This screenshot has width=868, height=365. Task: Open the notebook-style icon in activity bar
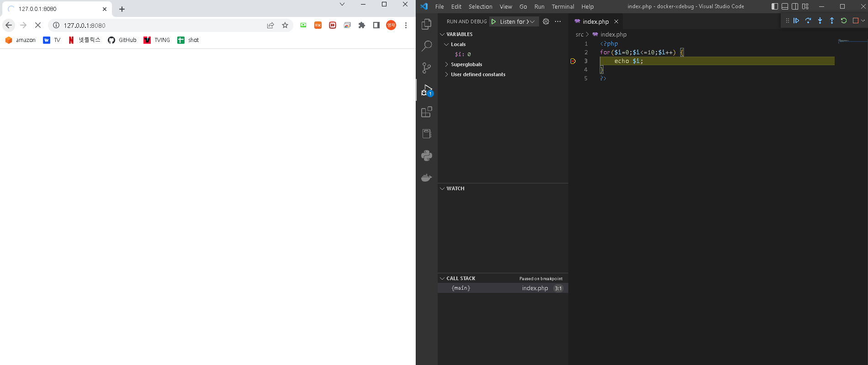click(x=427, y=134)
